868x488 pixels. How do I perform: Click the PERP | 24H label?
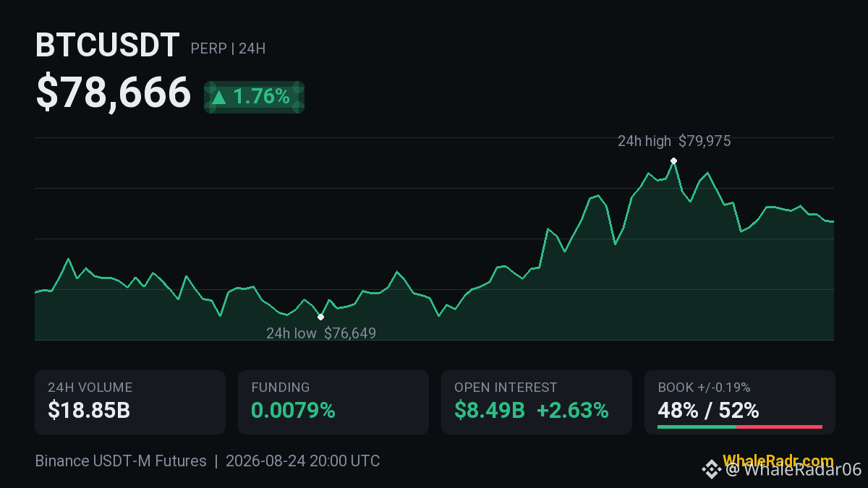[228, 48]
